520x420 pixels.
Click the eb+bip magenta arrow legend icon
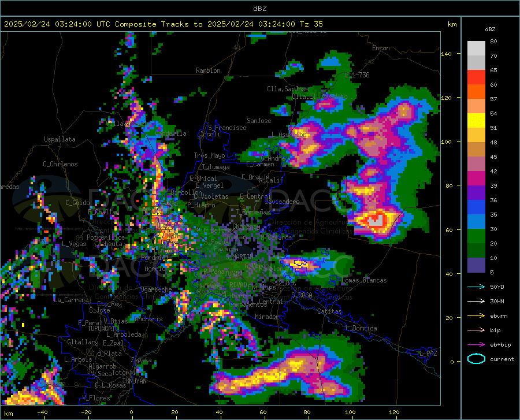pyautogui.click(x=476, y=344)
